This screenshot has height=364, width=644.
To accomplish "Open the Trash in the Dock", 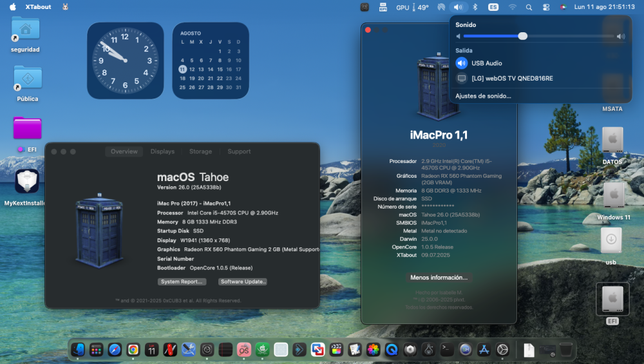I will tap(566, 350).
